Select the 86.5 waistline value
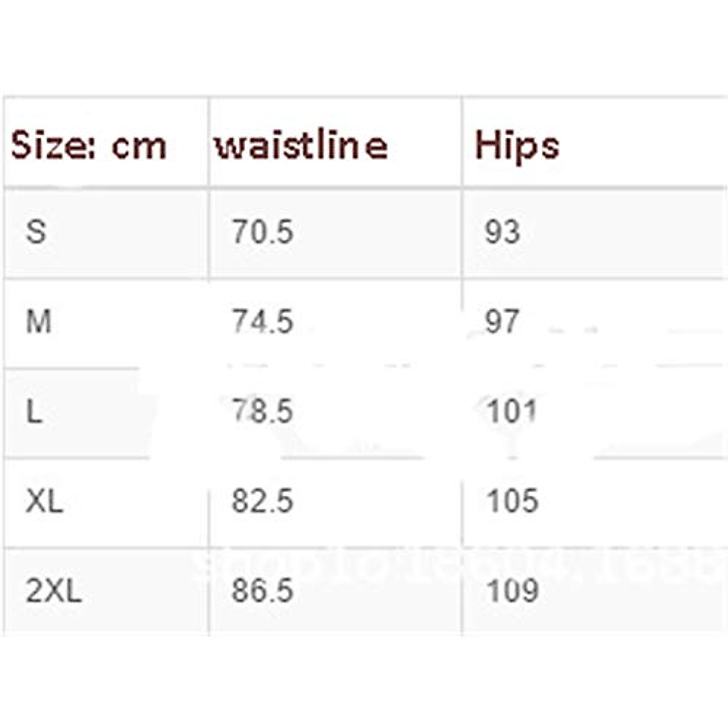The height and width of the screenshot is (728, 728). (262, 590)
